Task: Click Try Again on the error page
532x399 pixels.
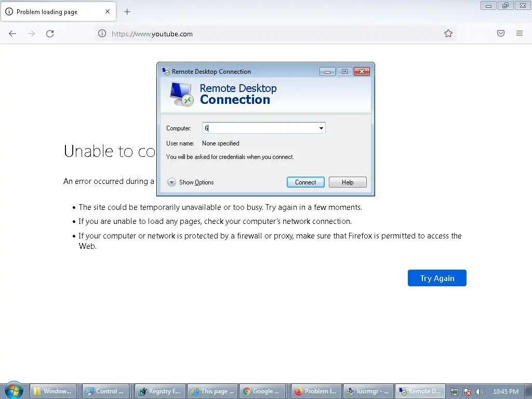Action: coord(437,278)
